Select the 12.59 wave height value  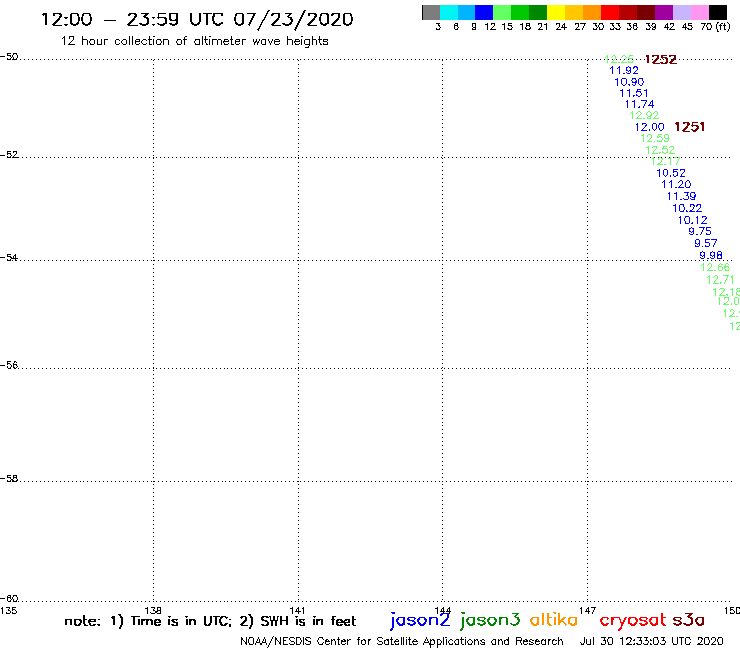[655, 138]
